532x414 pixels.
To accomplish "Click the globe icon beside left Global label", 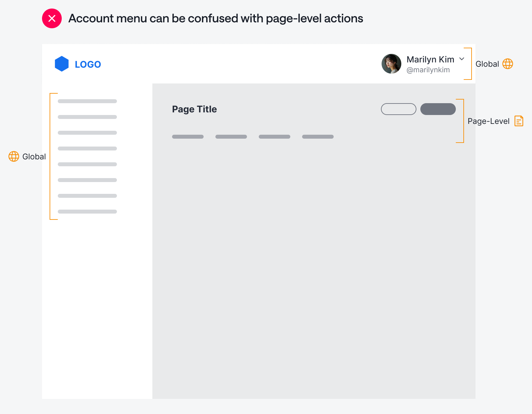I will (14, 156).
